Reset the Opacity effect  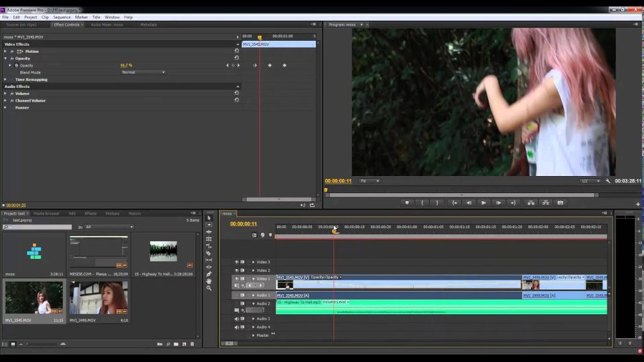[236, 58]
